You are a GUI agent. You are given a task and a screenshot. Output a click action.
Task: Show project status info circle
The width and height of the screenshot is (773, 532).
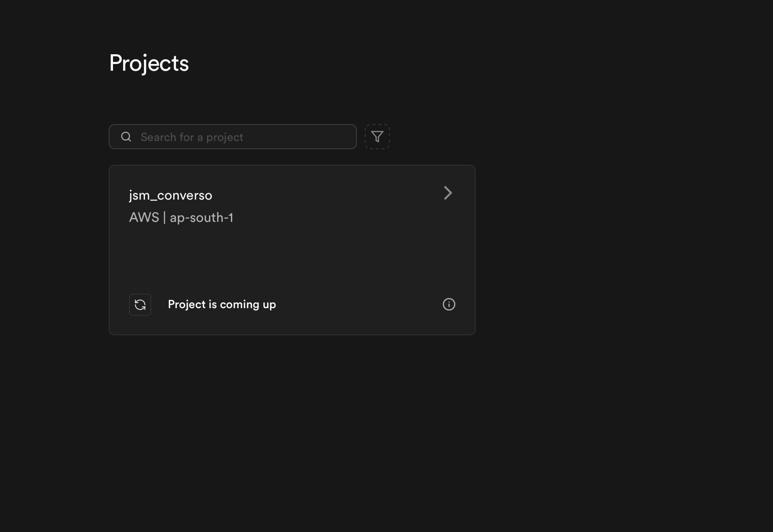coord(449,304)
